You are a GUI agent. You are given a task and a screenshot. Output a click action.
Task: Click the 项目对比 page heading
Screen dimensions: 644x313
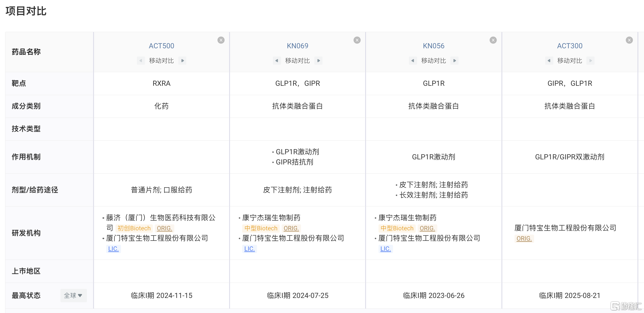(26, 11)
